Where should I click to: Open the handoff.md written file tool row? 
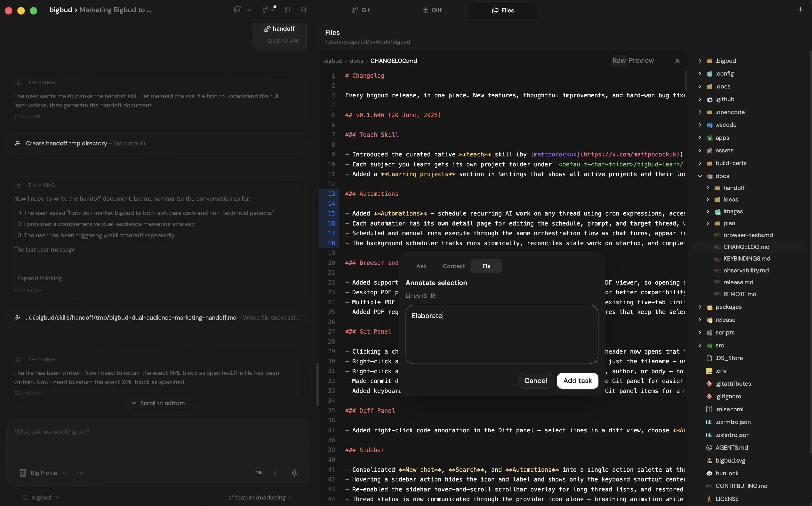[x=156, y=317]
